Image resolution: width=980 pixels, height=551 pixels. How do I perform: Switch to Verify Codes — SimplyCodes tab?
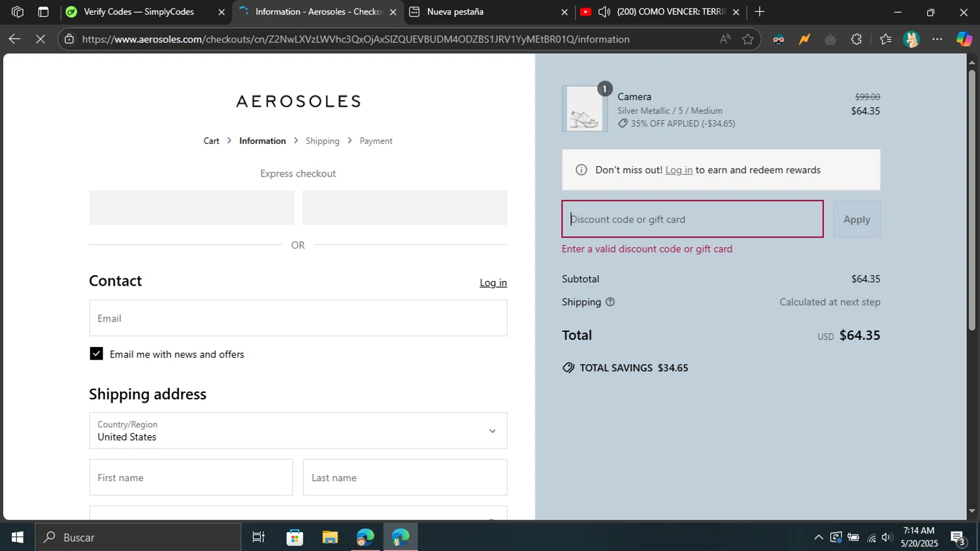click(x=139, y=12)
